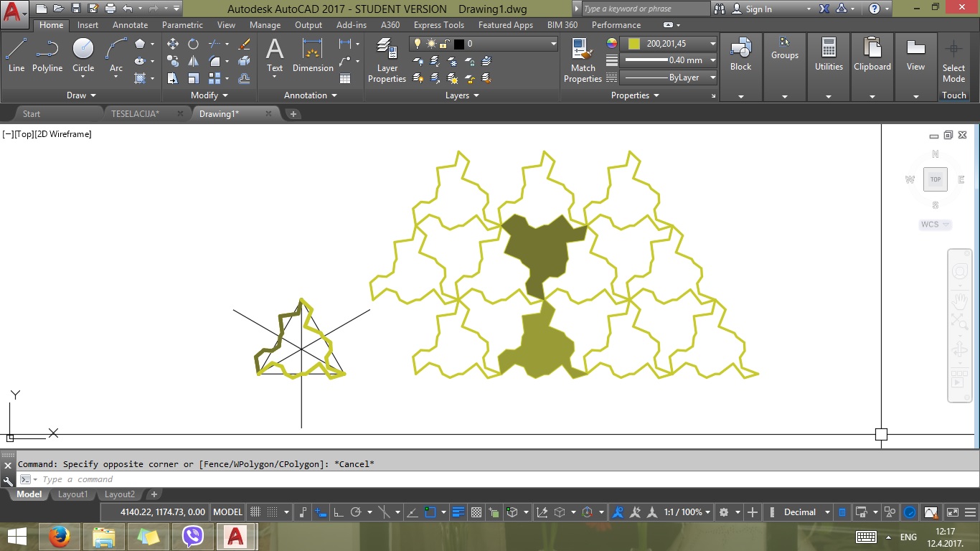Image resolution: width=980 pixels, height=551 pixels.
Task: Toggle snap mode in status bar
Action: click(273, 512)
